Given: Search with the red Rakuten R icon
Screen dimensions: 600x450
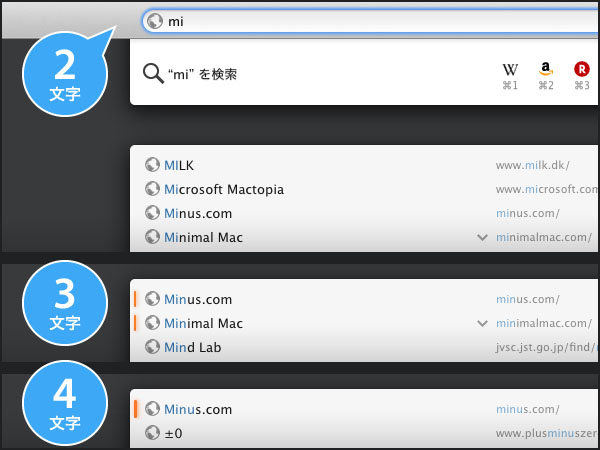Looking at the screenshot, I should pos(581,70).
